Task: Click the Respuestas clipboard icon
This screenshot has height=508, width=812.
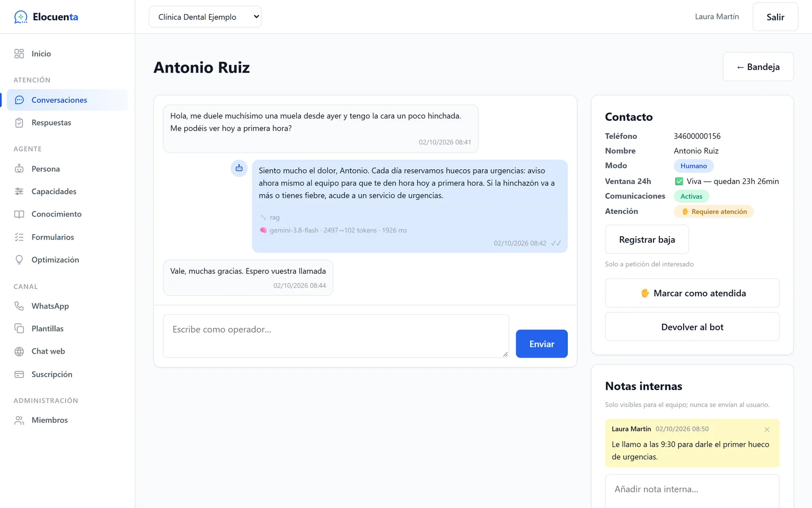Action: click(19, 123)
